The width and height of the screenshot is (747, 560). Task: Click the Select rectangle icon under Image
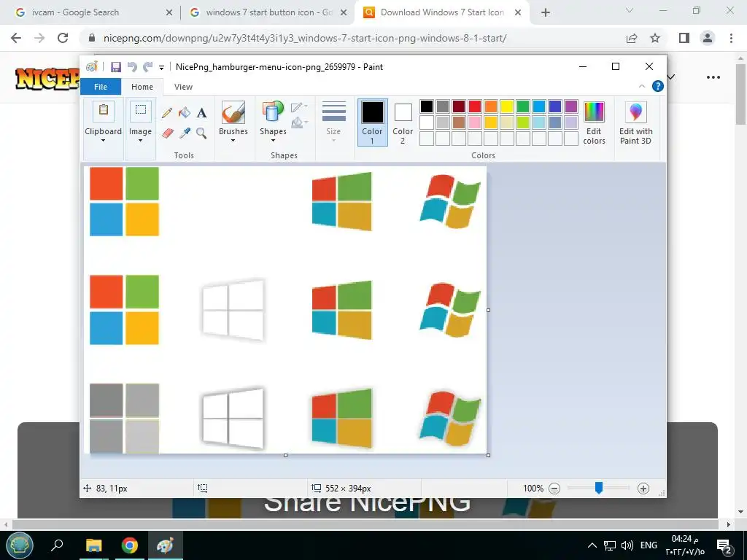pos(141,111)
